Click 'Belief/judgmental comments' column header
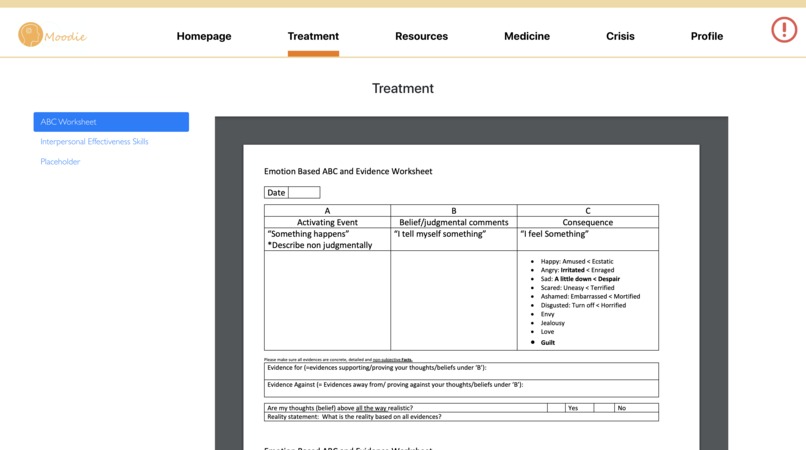The width and height of the screenshot is (806, 450). pos(454,222)
